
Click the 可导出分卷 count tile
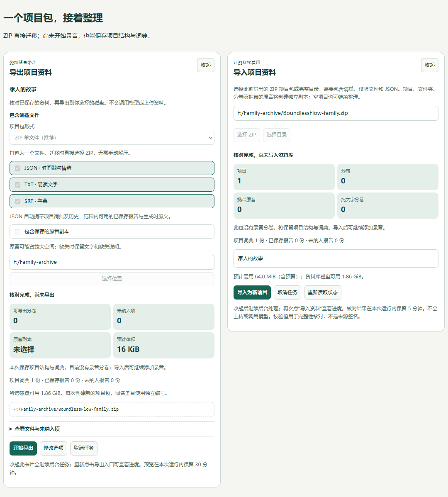[x=60, y=317]
